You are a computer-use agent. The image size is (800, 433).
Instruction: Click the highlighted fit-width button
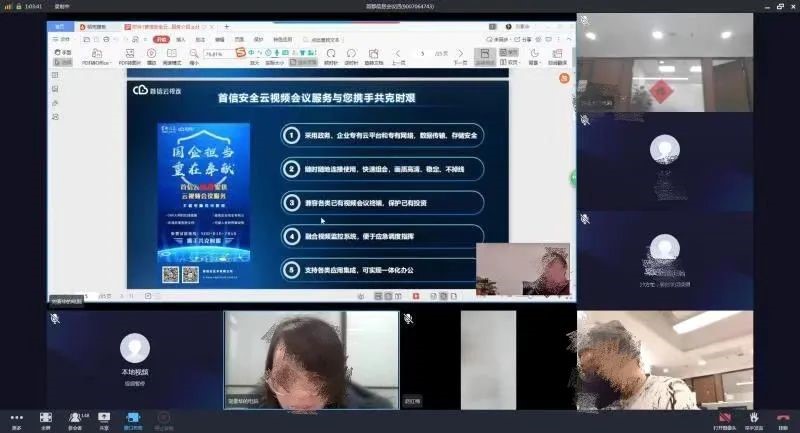pyautogui.click(x=304, y=62)
